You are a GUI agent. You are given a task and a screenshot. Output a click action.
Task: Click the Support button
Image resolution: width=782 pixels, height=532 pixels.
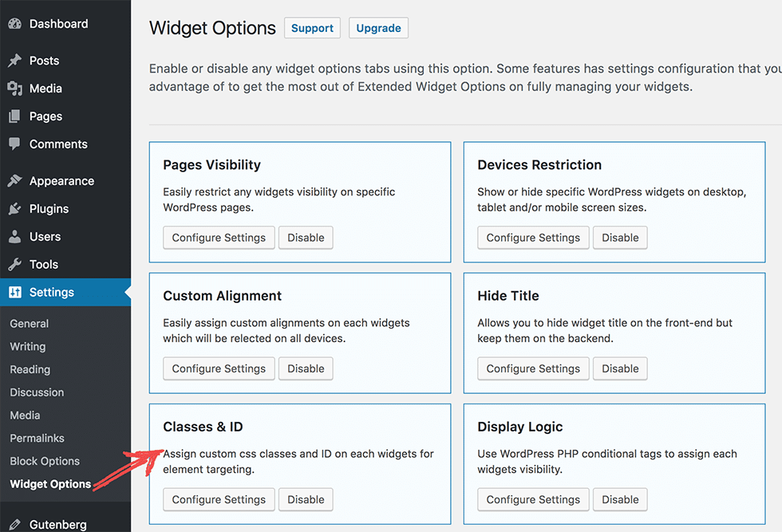312,27
